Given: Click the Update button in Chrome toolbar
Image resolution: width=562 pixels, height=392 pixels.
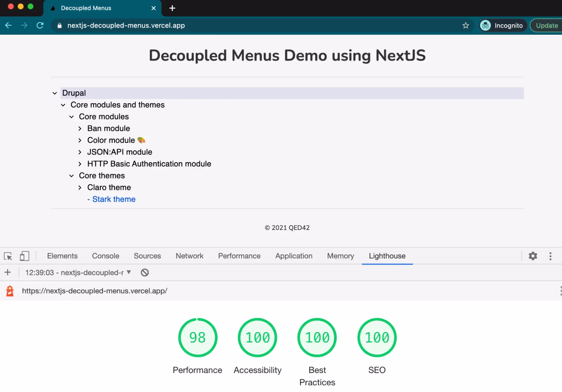Looking at the screenshot, I should (x=546, y=26).
